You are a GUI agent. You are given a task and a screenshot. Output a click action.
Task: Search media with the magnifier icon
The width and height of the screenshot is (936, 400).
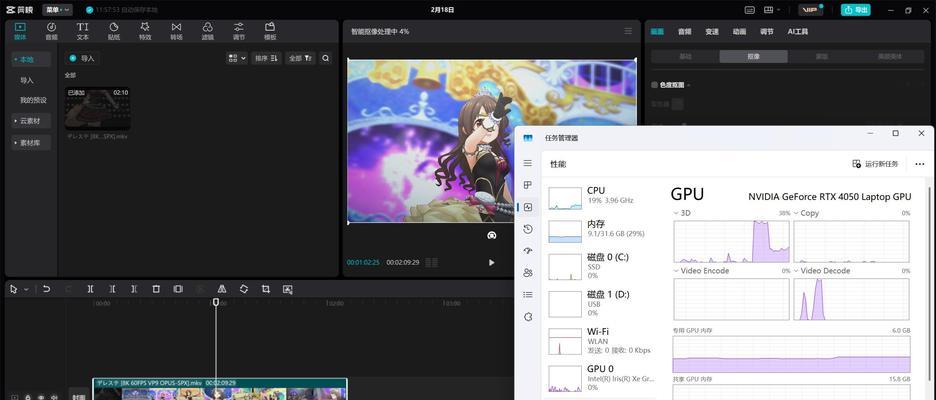[x=325, y=58]
